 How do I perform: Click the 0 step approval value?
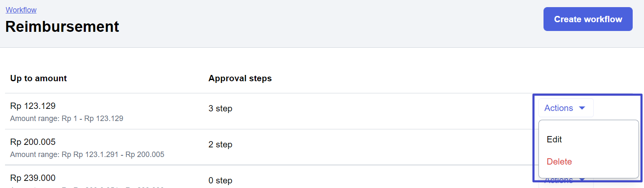[220, 181]
